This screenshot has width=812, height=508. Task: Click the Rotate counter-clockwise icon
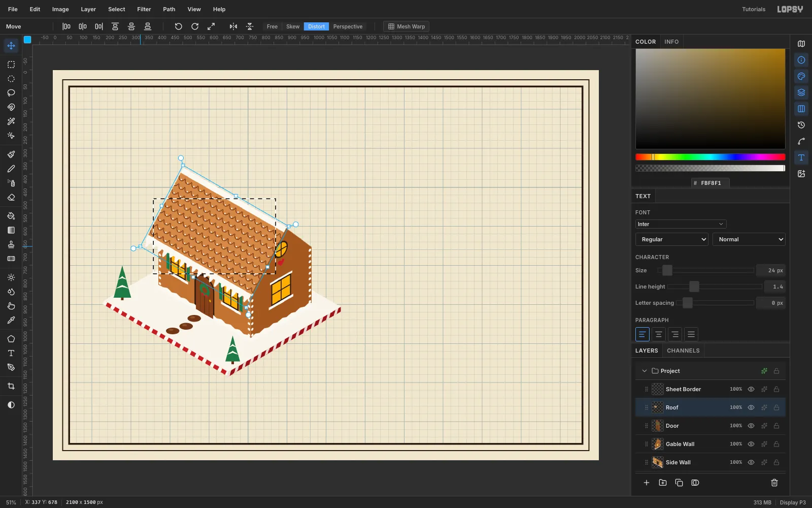179,26
